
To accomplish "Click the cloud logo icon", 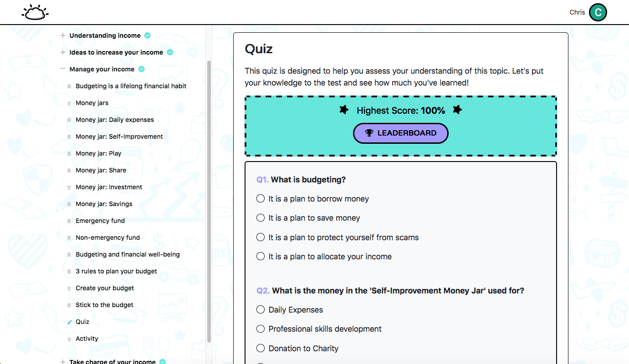I will pos(35,12).
